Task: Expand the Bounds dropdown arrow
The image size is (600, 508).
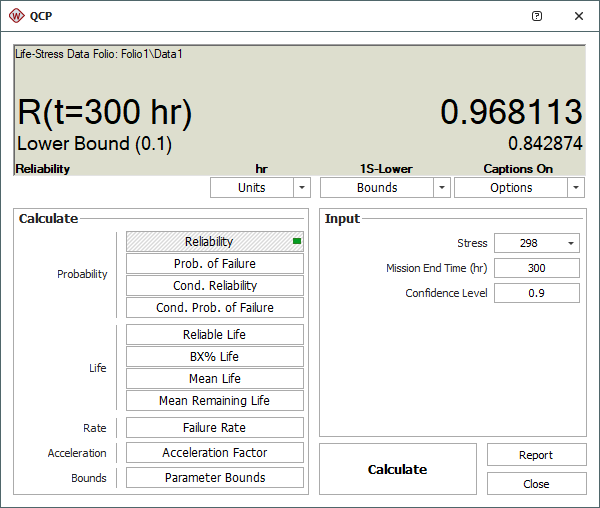Action: click(441, 188)
